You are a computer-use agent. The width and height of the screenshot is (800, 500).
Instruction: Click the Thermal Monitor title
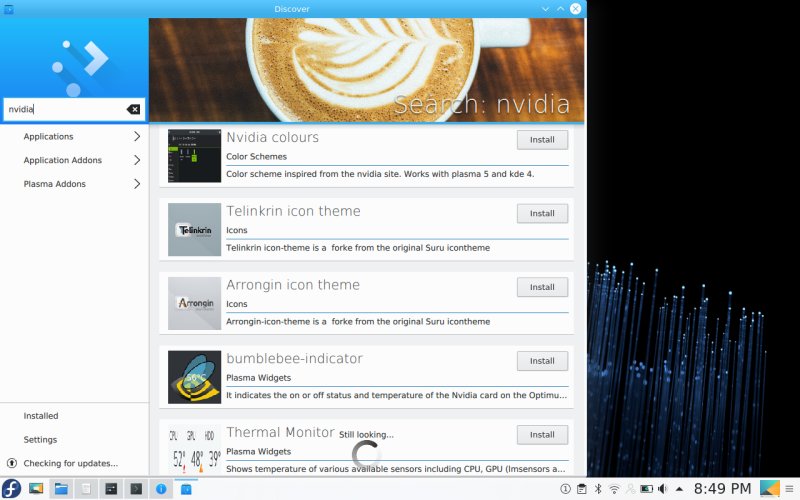[x=280, y=432]
